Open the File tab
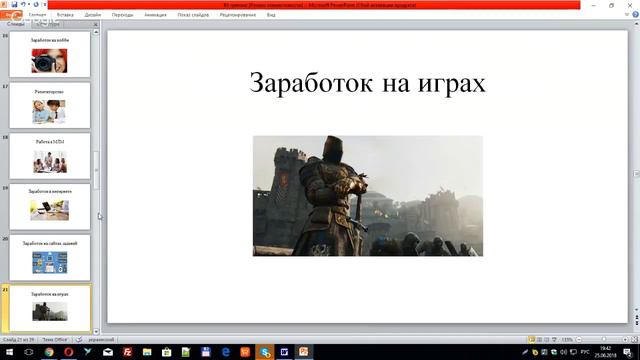640x360 pixels. click(11, 15)
